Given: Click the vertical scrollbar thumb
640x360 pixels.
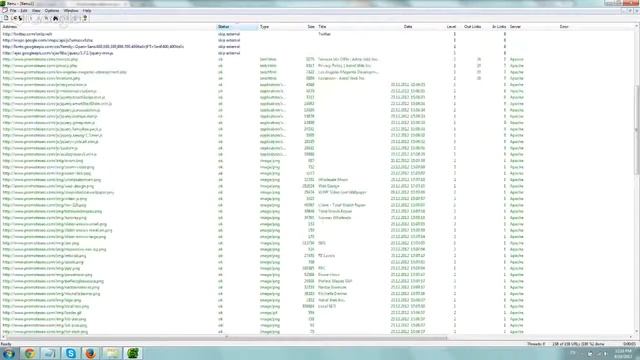Looking at the screenshot, I should (x=637, y=130).
